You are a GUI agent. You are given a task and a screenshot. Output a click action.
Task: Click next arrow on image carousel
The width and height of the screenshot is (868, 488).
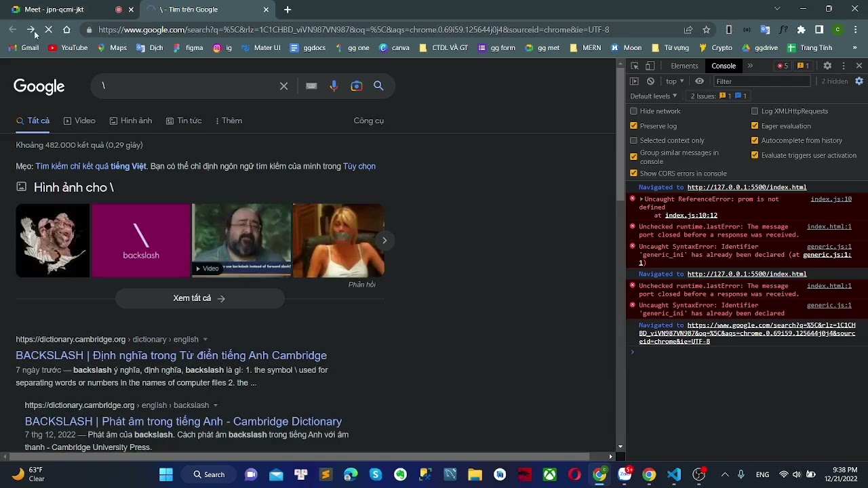[x=384, y=241]
